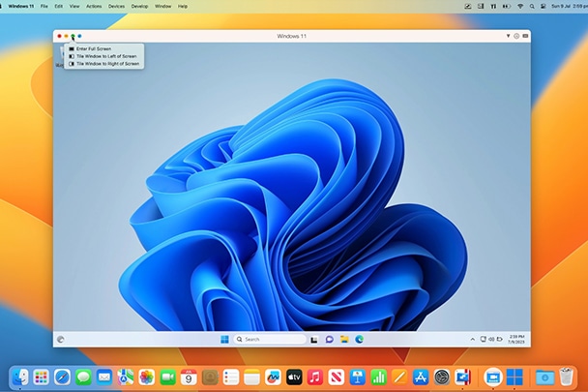Viewport: 588px width, 392px height.
Task: Open Music in the Dock
Action: pyautogui.click(x=315, y=377)
